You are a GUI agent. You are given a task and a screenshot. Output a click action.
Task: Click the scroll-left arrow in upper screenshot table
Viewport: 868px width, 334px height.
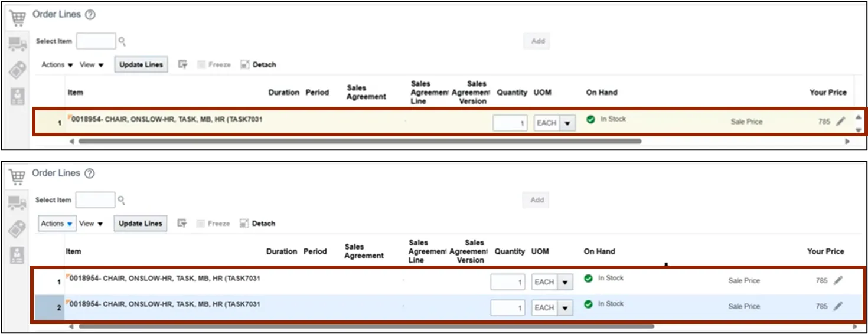click(x=72, y=142)
